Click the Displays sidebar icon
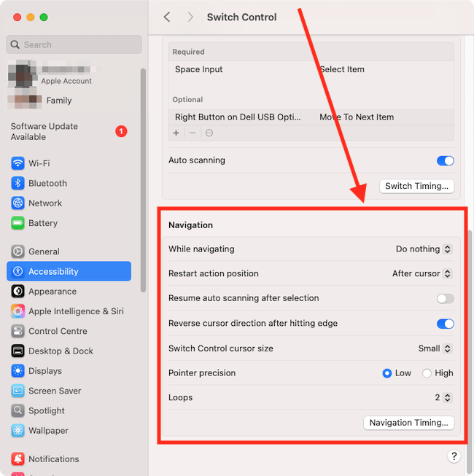Image resolution: width=474 pixels, height=476 pixels. click(18, 371)
